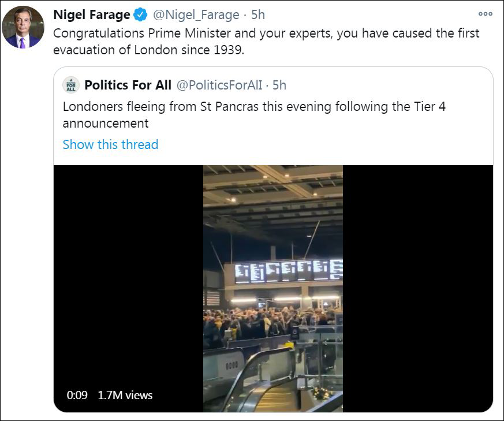Screen dimensions: 504x421
Task: Expand "Show this thread"
Action: 110,144
